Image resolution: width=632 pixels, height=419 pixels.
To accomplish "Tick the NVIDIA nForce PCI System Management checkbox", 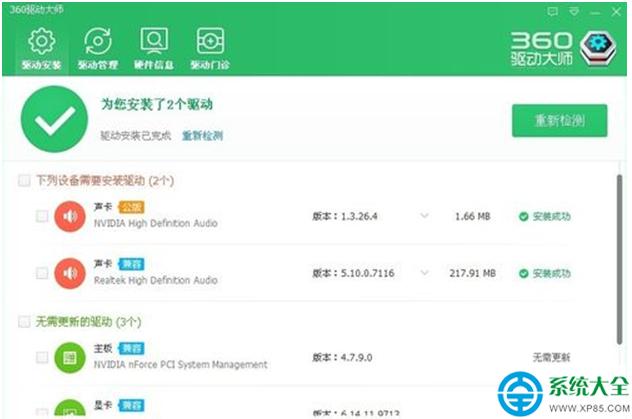I will pyautogui.click(x=42, y=356).
